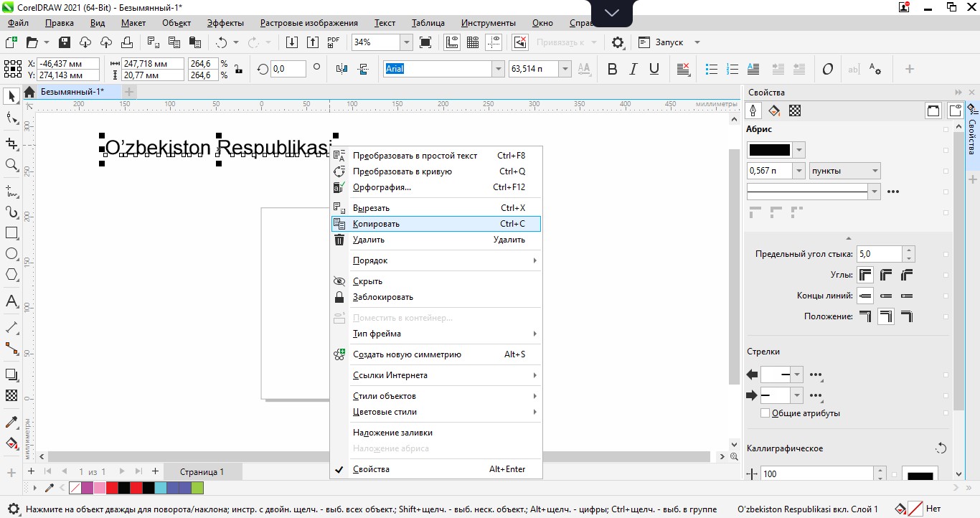
Task: Open the zoom level 34% dropdown
Action: (x=406, y=42)
